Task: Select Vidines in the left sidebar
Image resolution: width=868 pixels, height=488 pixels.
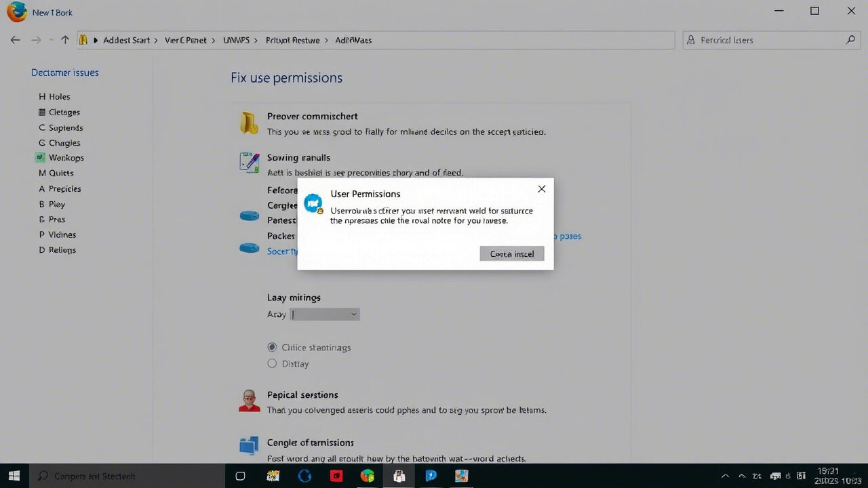Action: (61, 235)
